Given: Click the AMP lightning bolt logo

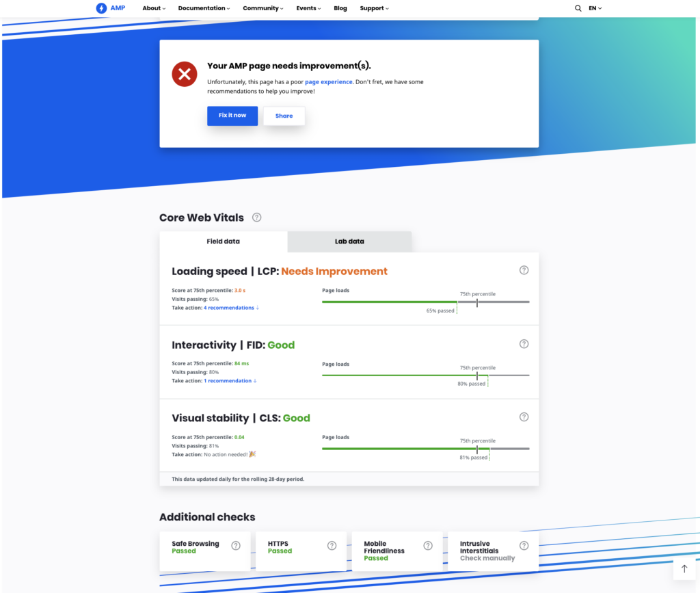Looking at the screenshot, I should tap(101, 8).
